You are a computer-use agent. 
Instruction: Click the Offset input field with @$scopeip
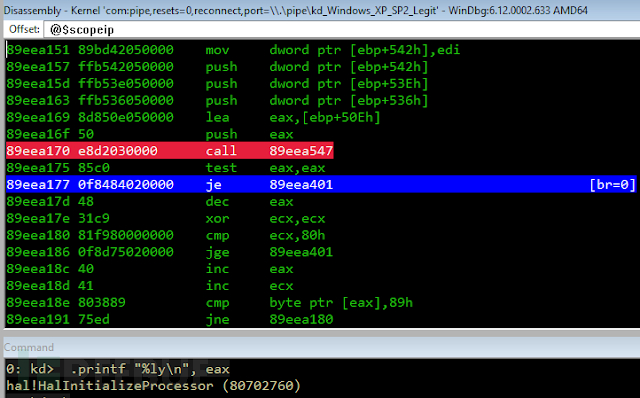pyautogui.click(x=342, y=30)
